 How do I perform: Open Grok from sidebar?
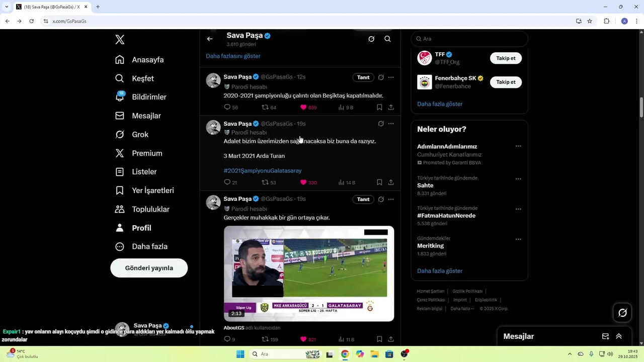pyautogui.click(x=131, y=134)
